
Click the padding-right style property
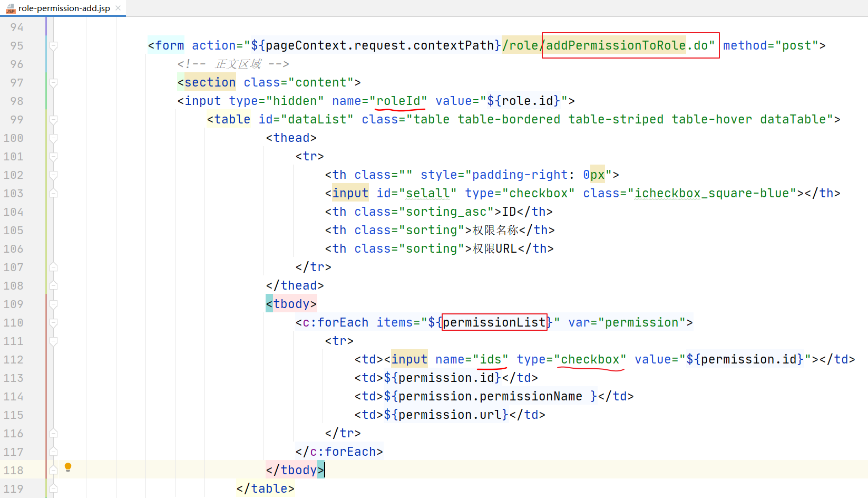coord(520,175)
